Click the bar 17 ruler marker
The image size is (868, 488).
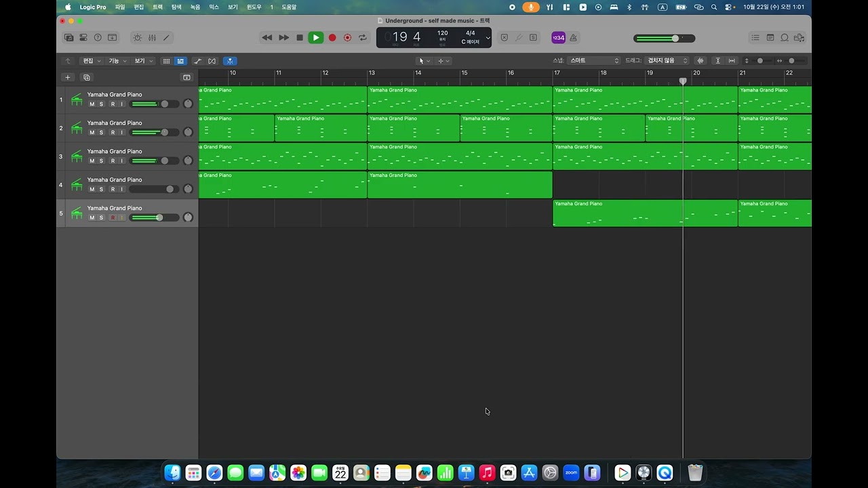pos(557,73)
